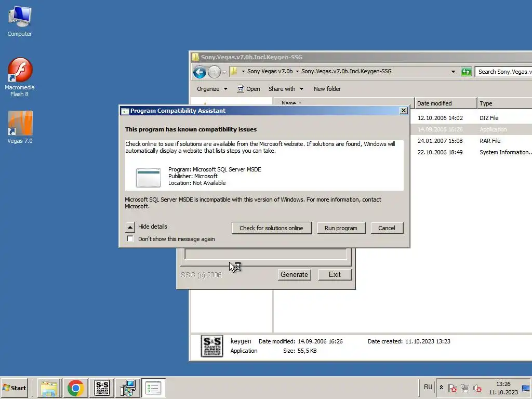Expand the address bar history dropdown
Viewport: 532px width, 399px height.
(x=453, y=72)
